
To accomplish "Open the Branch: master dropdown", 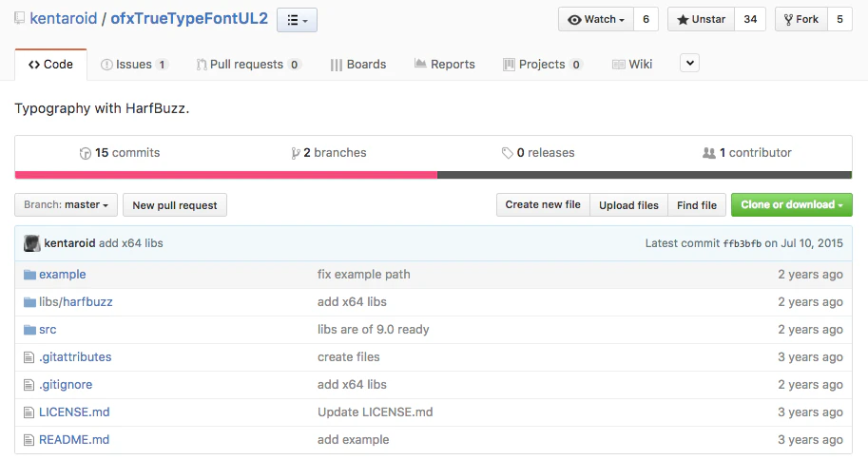I will point(66,204).
